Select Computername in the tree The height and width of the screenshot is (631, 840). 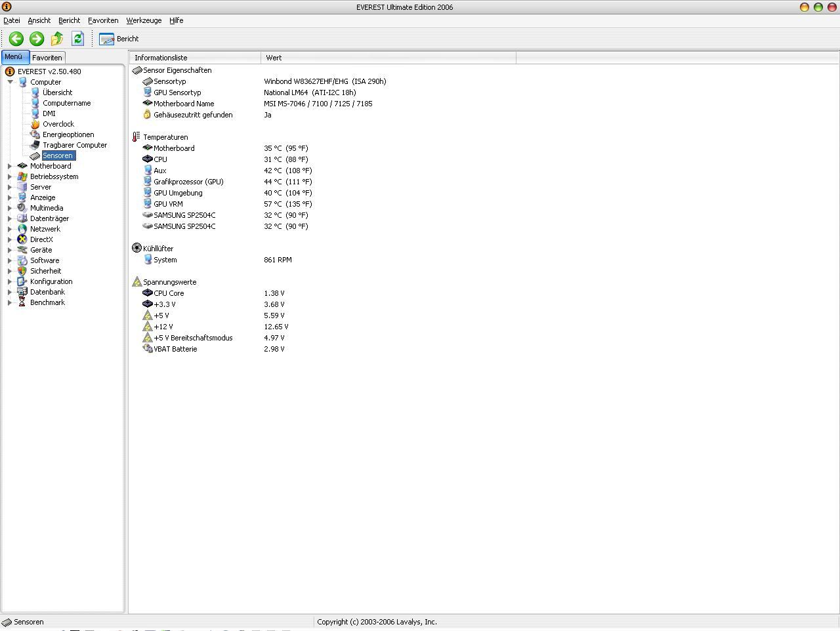pyautogui.click(x=67, y=103)
